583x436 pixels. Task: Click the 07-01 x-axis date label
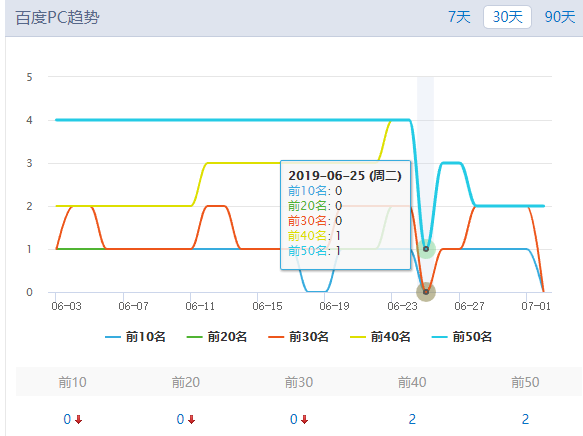click(x=536, y=306)
